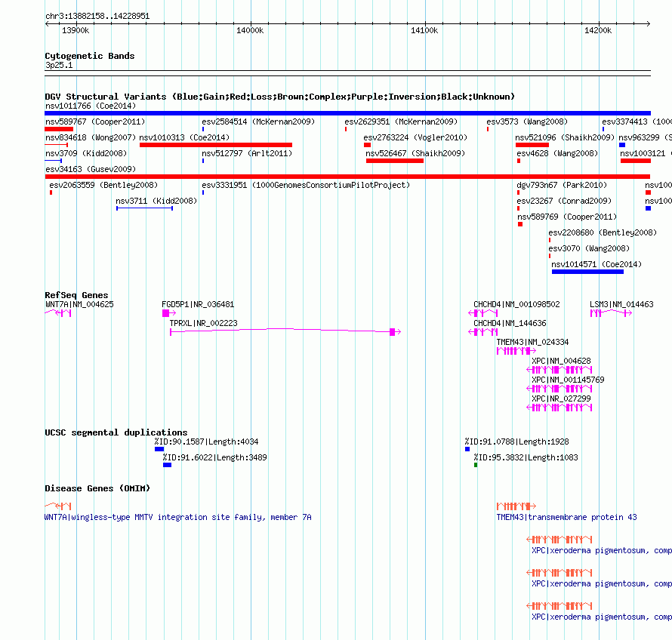Viewport: 672px width, 640px height.
Task: Open RefSeq gene FGD5P1|NR_036481
Action: click(198, 305)
